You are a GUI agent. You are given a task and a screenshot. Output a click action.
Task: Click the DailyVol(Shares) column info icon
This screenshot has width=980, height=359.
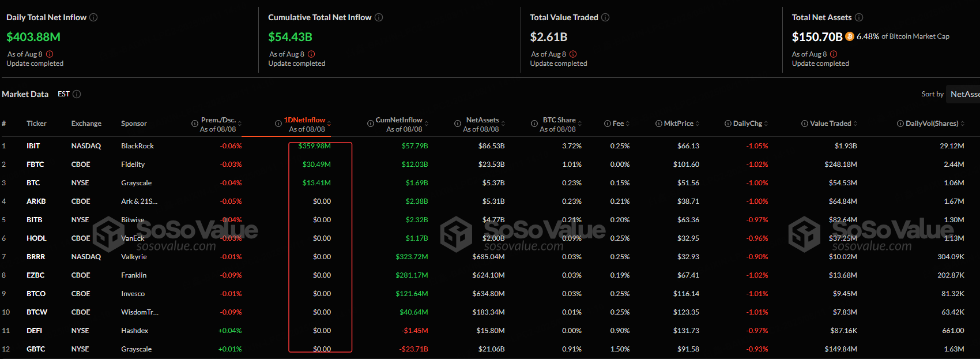pyautogui.click(x=900, y=124)
